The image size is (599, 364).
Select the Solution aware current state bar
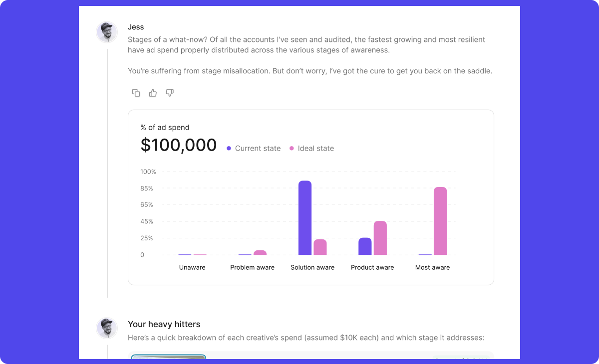305,218
